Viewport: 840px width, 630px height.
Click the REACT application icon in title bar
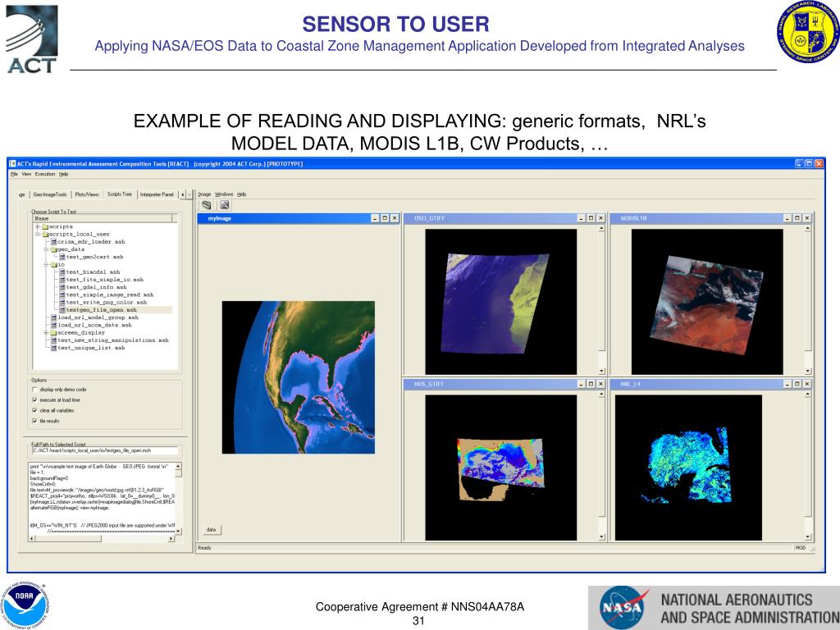[12, 163]
